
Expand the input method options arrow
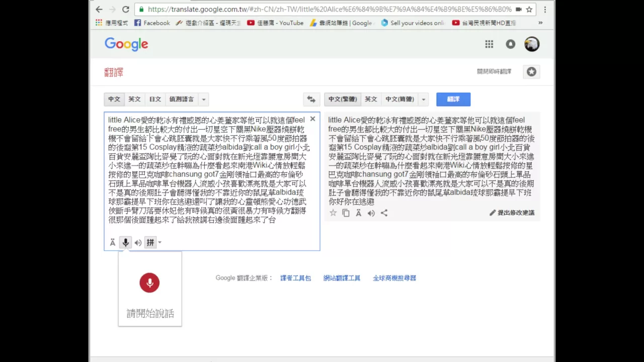tap(159, 243)
